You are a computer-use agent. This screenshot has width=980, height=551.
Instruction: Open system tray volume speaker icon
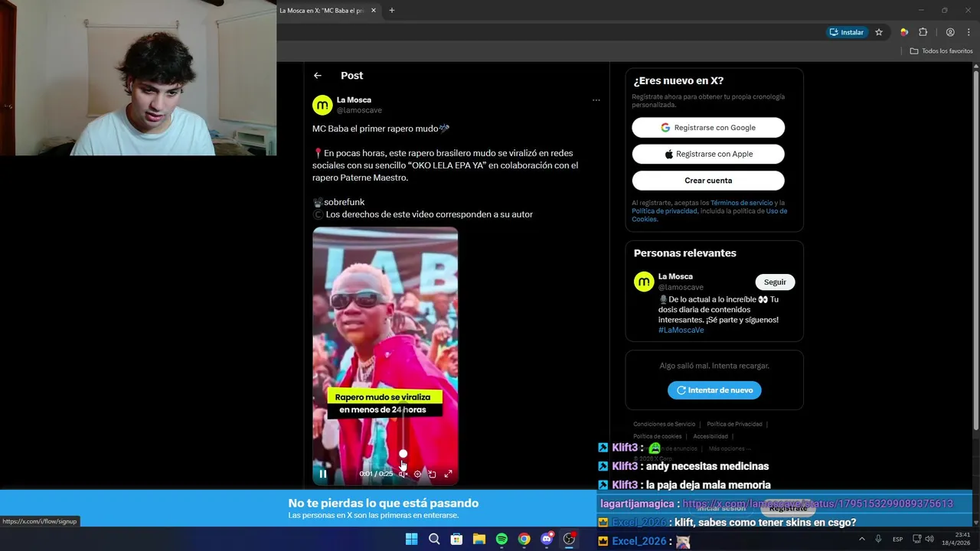point(929,540)
